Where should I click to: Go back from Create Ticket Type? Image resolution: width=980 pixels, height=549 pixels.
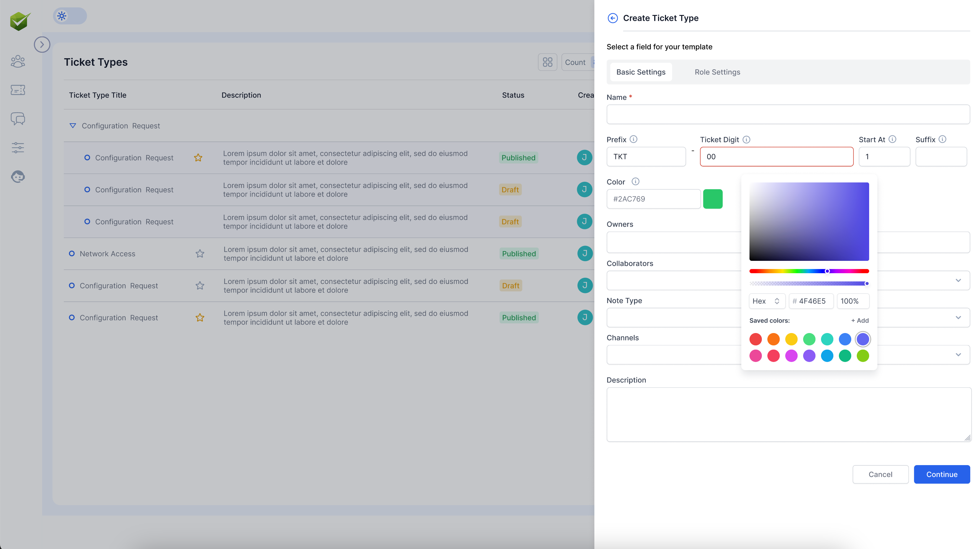[613, 18]
